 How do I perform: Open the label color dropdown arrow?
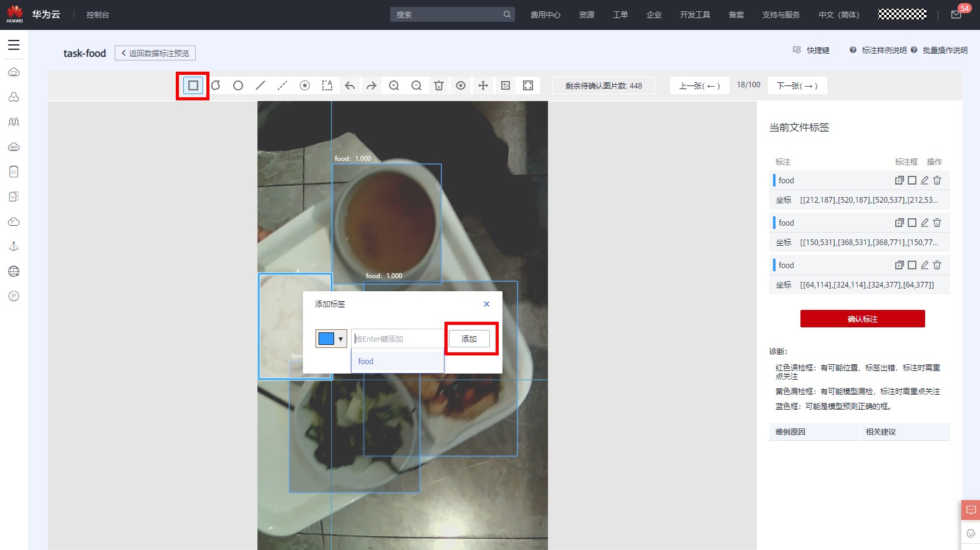(340, 339)
